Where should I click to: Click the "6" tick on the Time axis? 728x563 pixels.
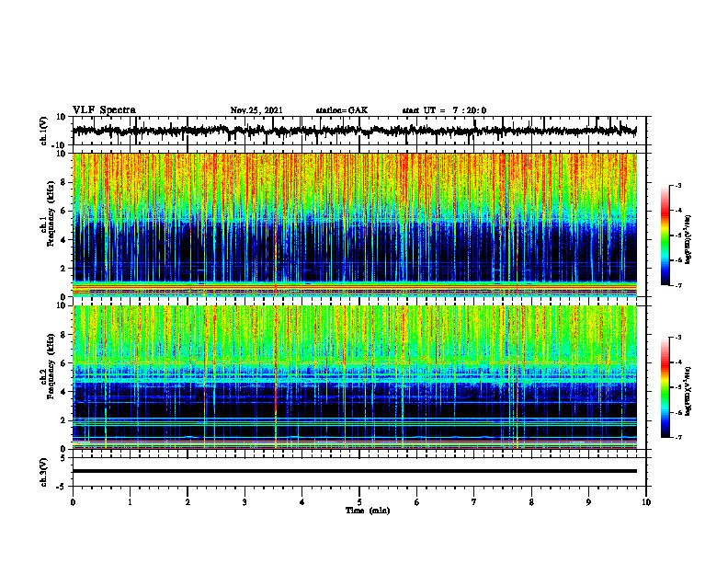coord(417,502)
